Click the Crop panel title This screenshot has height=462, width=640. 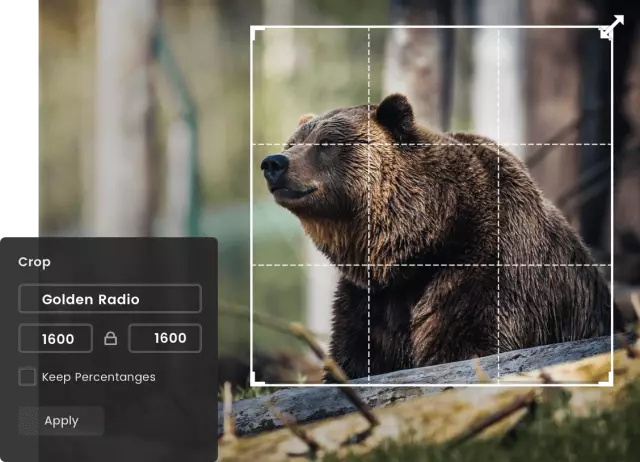(34, 262)
